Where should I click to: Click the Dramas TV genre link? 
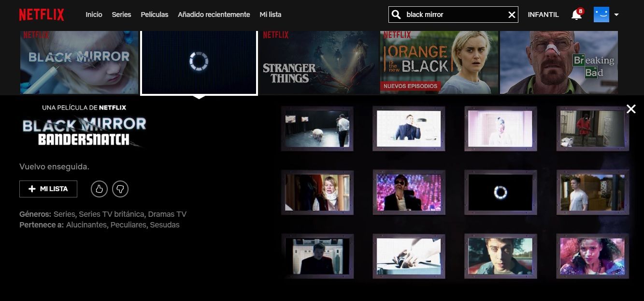point(167,214)
